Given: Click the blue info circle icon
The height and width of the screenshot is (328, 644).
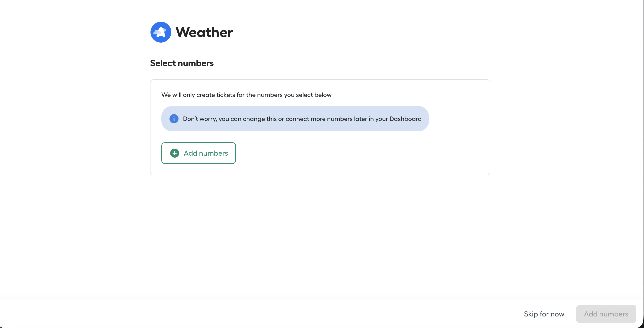Looking at the screenshot, I should [x=174, y=119].
